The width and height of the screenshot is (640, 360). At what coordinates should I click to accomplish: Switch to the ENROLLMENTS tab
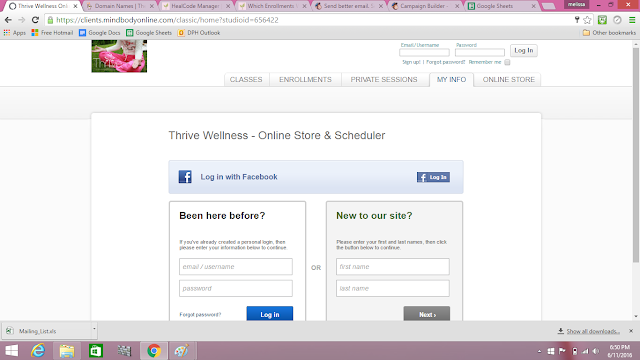click(x=305, y=80)
